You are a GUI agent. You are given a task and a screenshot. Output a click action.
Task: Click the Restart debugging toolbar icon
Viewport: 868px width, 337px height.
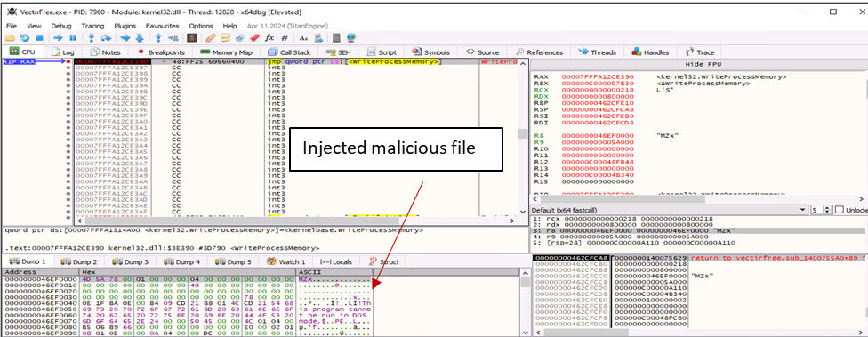(x=24, y=38)
